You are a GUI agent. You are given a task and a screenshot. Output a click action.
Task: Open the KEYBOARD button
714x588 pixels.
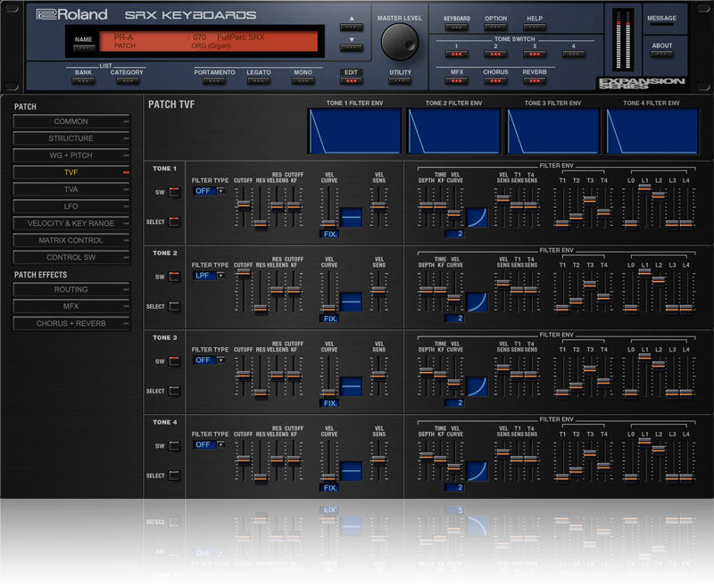click(457, 28)
